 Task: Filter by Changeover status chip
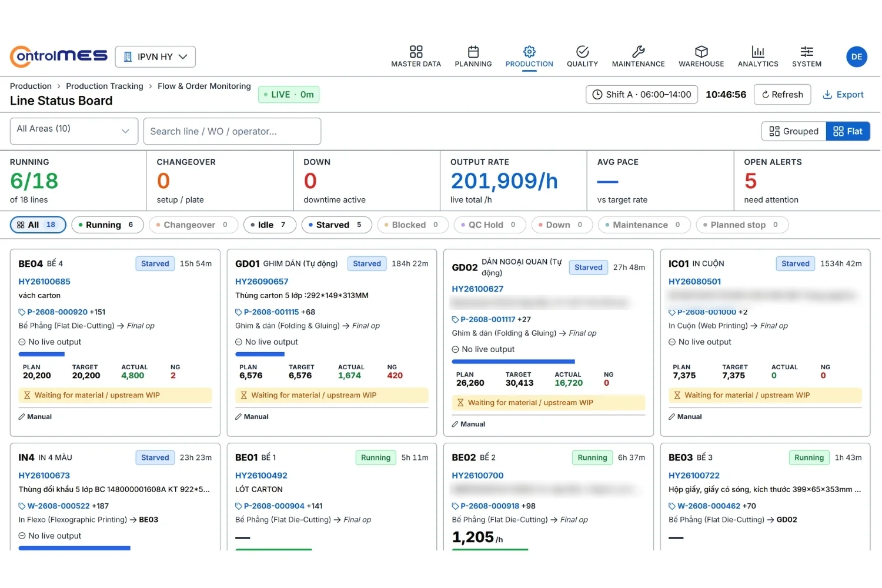tap(193, 225)
